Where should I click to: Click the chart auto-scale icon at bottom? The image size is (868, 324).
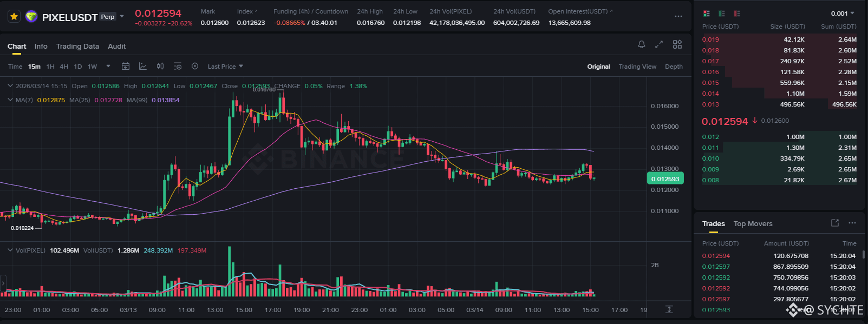click(669, 309)
